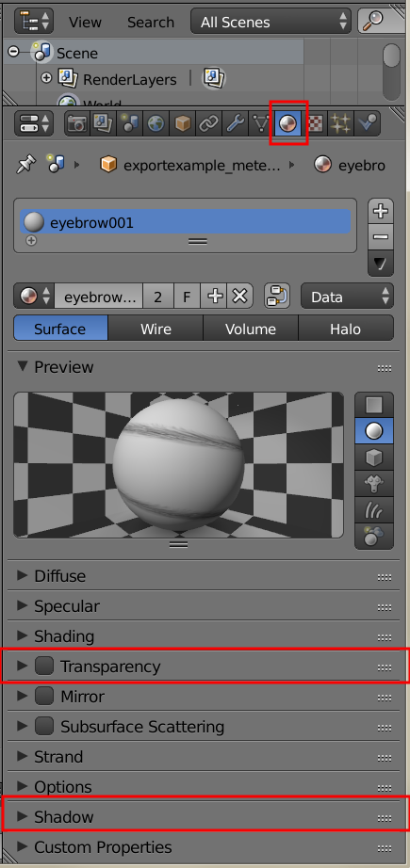Enable the Transparency checkbox

pos(44,666)
